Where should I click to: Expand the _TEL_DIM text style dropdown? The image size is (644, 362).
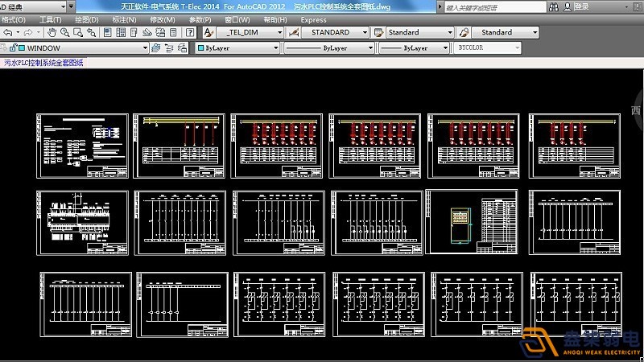click(x=279, y=33)
